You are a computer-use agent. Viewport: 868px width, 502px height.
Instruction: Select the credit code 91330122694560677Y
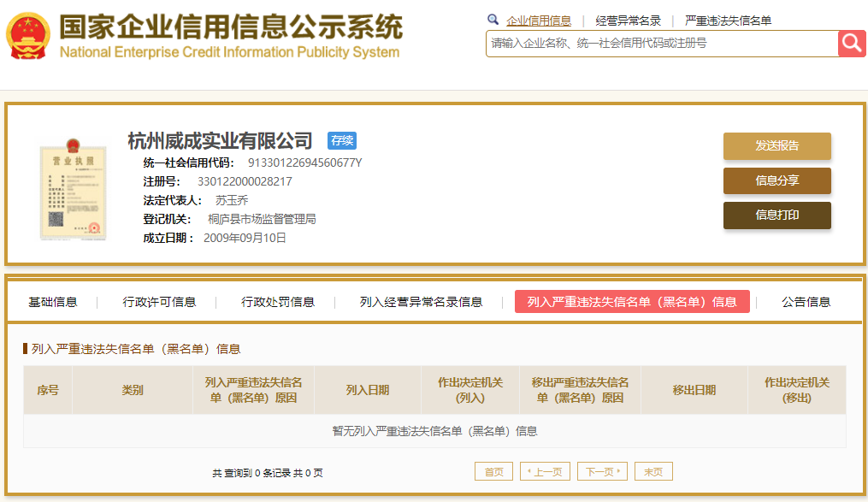pyautogui.click(x=304, y=162)
